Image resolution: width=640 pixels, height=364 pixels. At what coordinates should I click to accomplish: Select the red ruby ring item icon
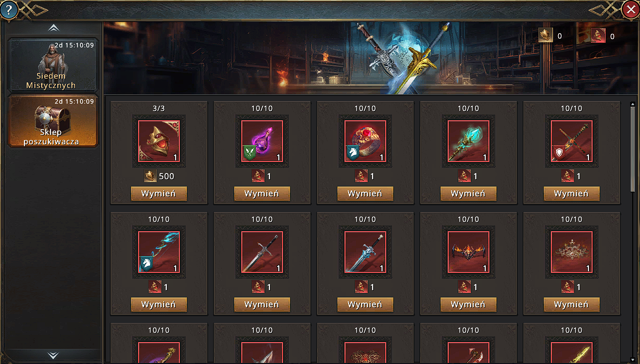[365, 142]
